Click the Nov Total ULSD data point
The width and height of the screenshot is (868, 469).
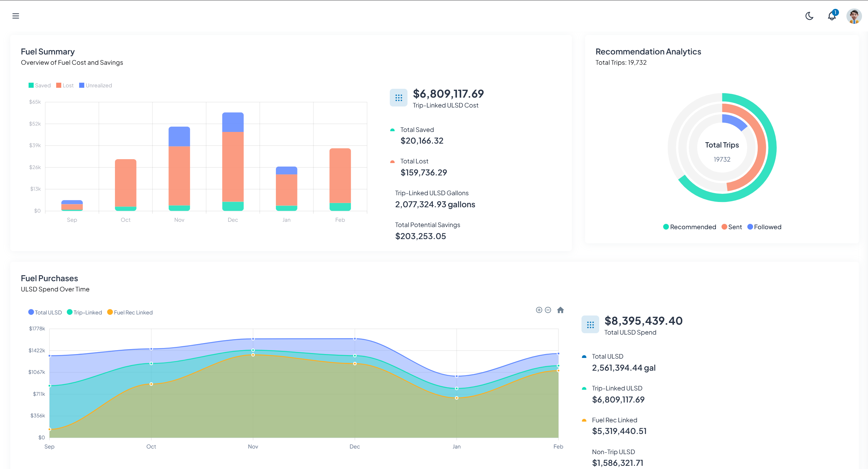point(253,339)
